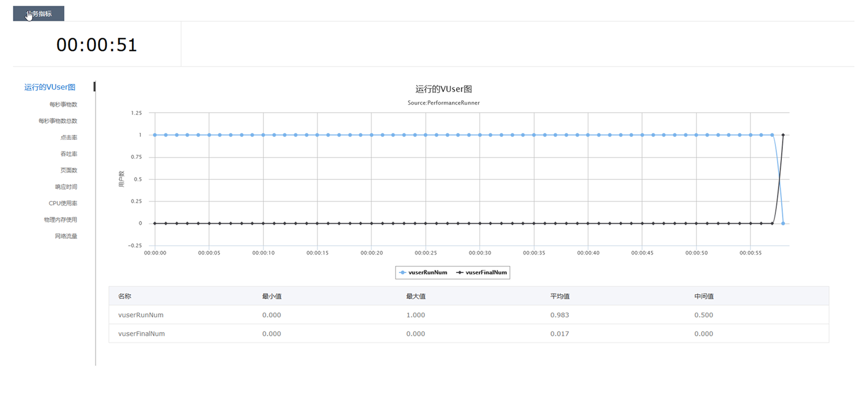Click the 平均值 column header
This screenshot has height=416, width=868.
coord(560,296)
